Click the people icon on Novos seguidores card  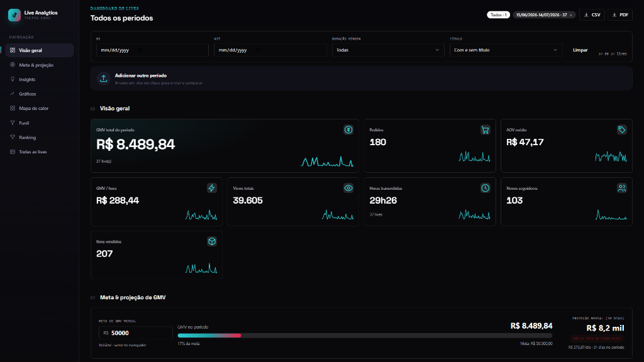coord(622,188)
